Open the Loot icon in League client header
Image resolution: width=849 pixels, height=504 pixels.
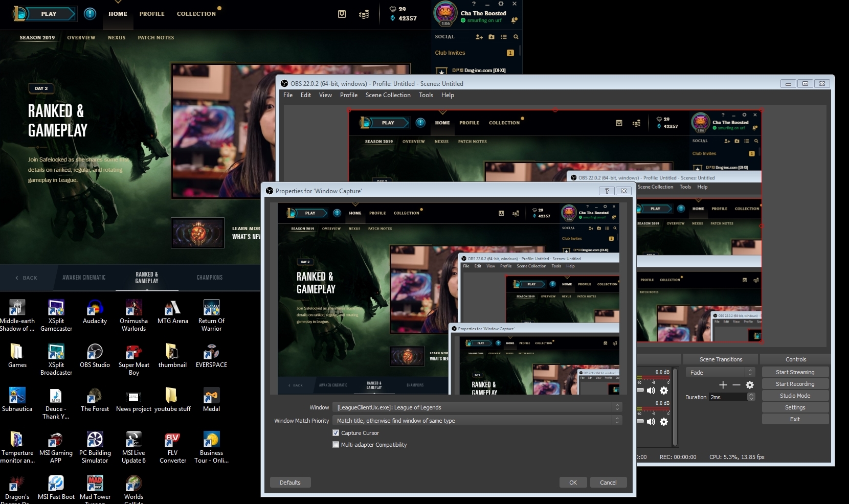click(342, 14)
